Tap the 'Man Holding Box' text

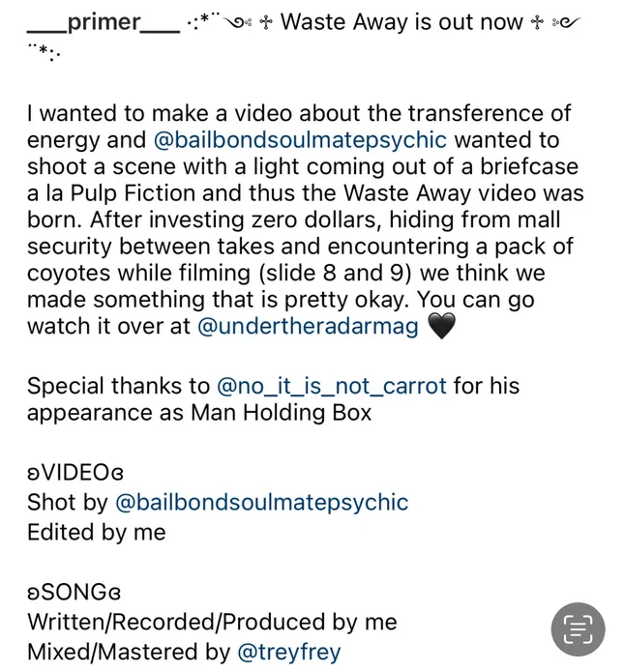coord(281,413)
